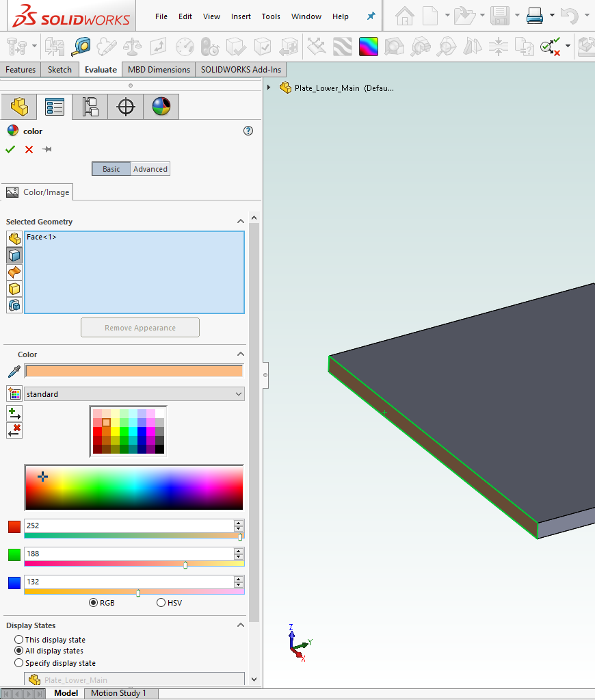Viewport: 595px width, 700px height.
Task: Open the Symmetry Check tool
Action: tap(473, 47)
